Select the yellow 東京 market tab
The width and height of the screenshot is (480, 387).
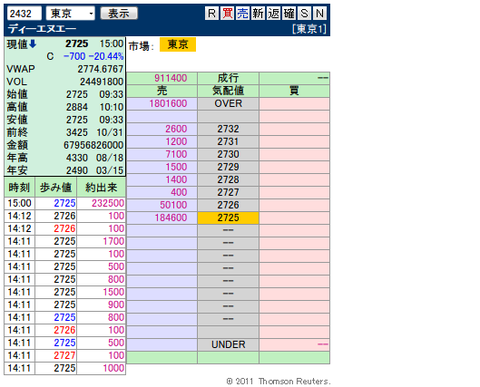pos(178,44)
